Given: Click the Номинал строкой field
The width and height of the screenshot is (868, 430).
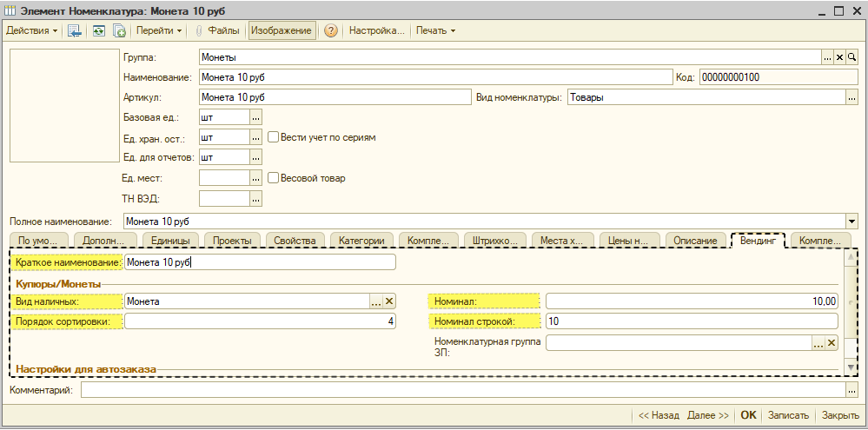Looking at the screenshot, I should pyautogui.click(x=692, y=321).
